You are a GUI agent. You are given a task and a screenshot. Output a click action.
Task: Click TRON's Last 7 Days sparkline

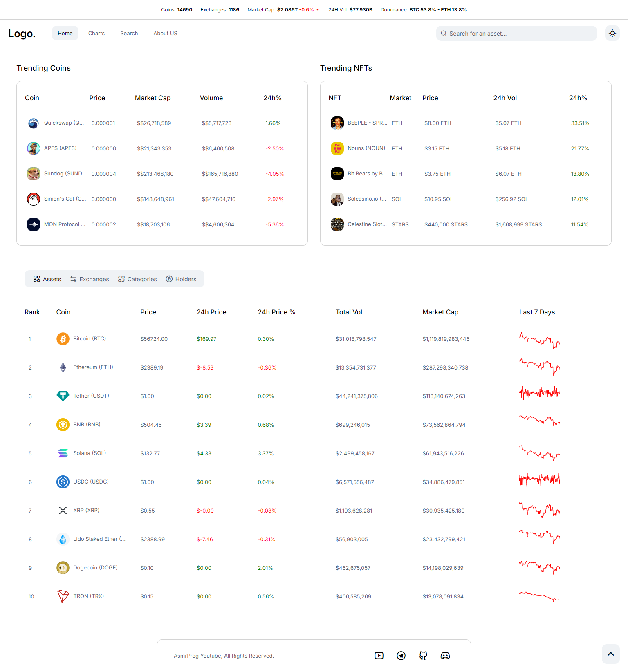point(540,596)
